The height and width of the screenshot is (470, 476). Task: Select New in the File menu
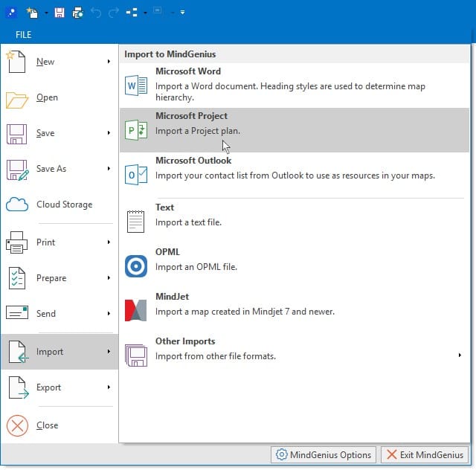click(59, 62)
